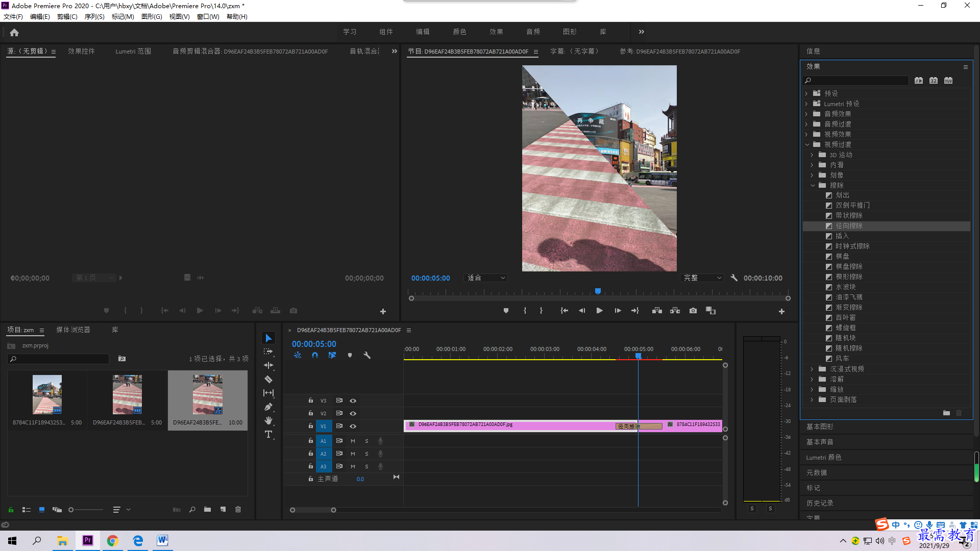Image resolution: width=980 pixels, height=551 pixels.
Task: Export frame with the camera icon
Action: pos(693,311)
